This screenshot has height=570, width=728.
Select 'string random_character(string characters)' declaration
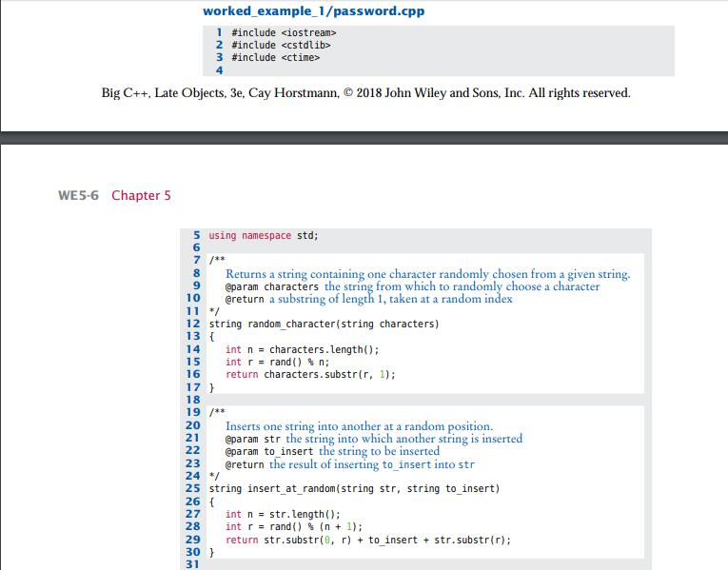(324, 324)
